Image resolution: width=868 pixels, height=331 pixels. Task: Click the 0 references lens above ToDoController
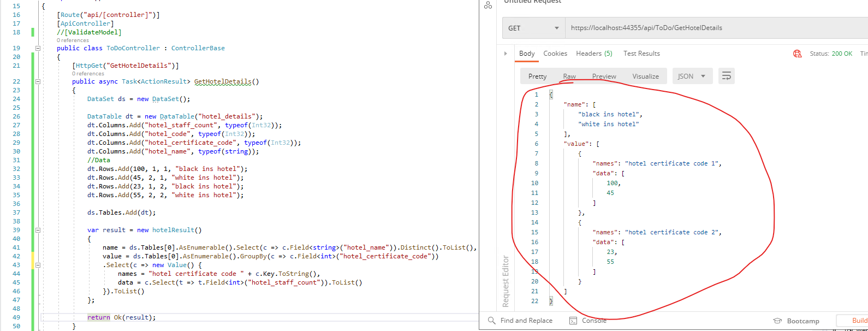tap(73, 40)
